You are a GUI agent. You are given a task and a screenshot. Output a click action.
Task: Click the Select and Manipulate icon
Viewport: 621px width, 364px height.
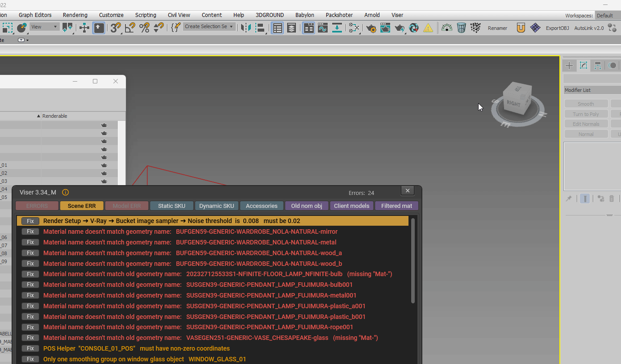point(84,28)
